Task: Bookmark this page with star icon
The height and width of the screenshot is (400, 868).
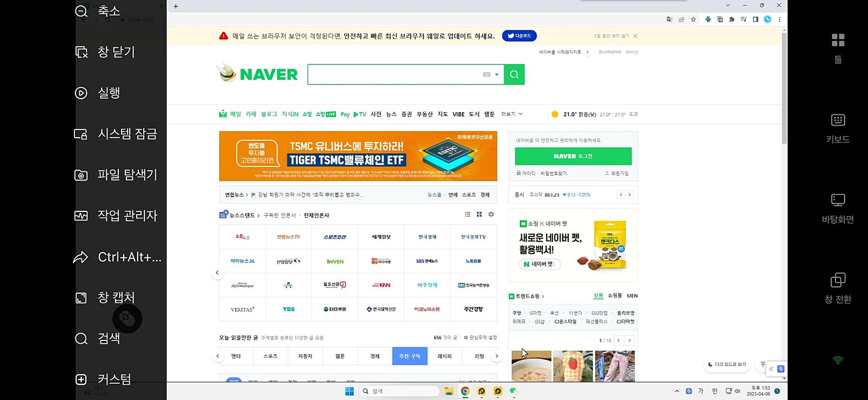Action: pos(693,20)
